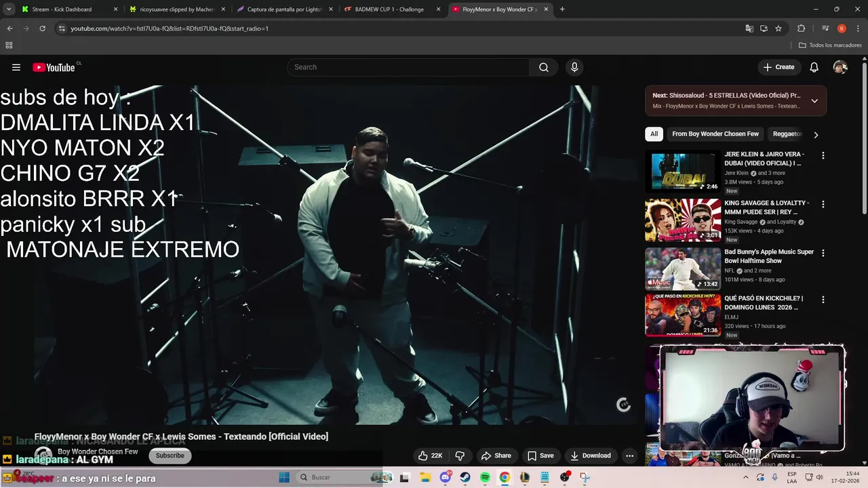The height and width of the screenshot is (488, 868).
Task: Share the video
Action: pos(496,455)
